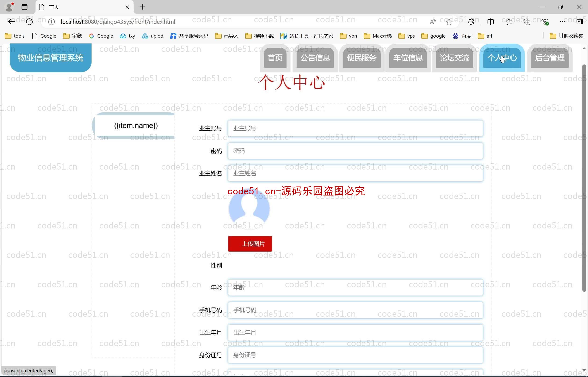Toggle the browser sidebar icon

tap(580, 22)
